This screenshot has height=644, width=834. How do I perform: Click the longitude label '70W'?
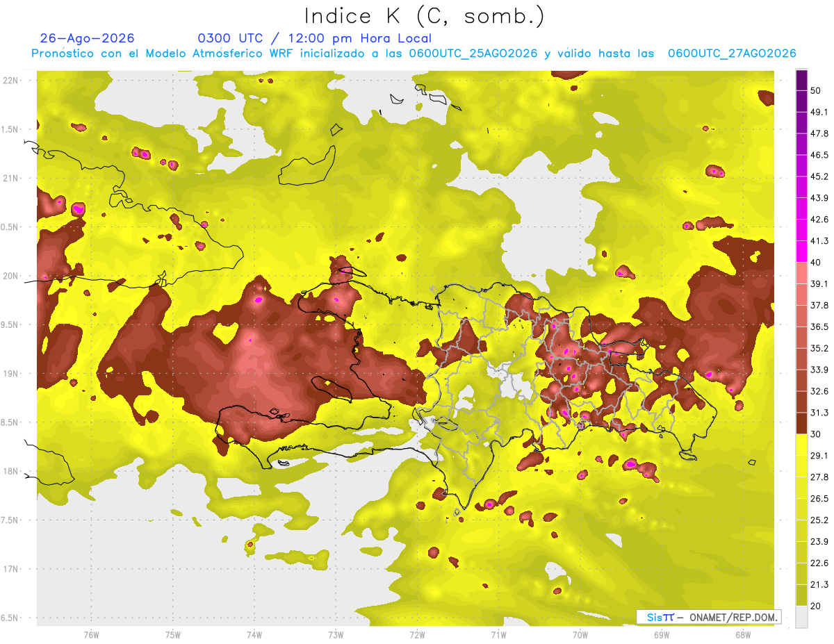point(580,635)
